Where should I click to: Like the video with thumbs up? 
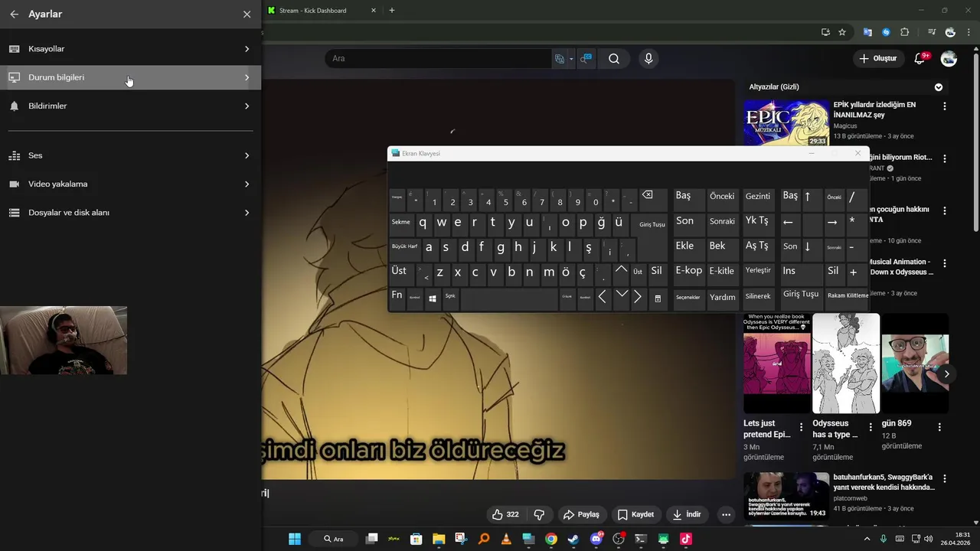(x=505, y=515)
